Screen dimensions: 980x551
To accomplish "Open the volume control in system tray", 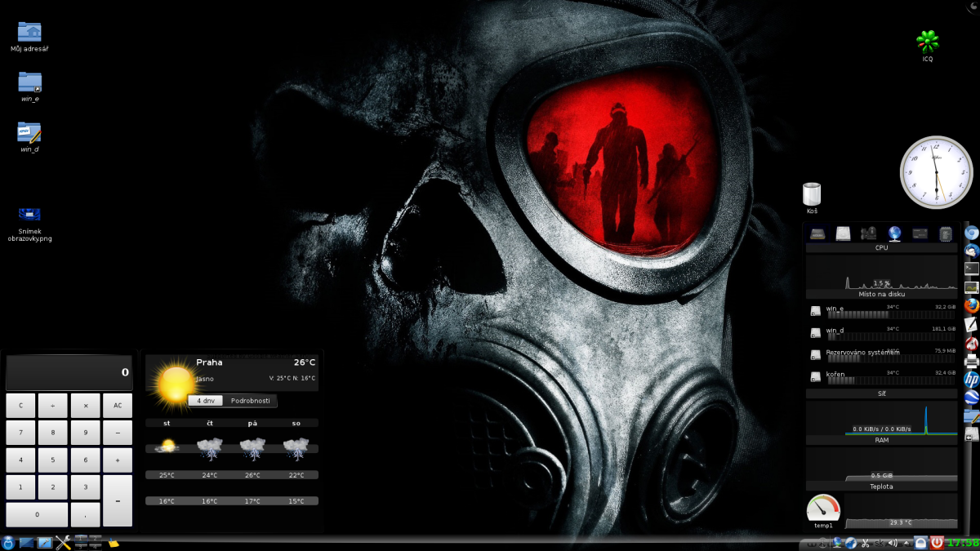I will (x=893, y=543).
